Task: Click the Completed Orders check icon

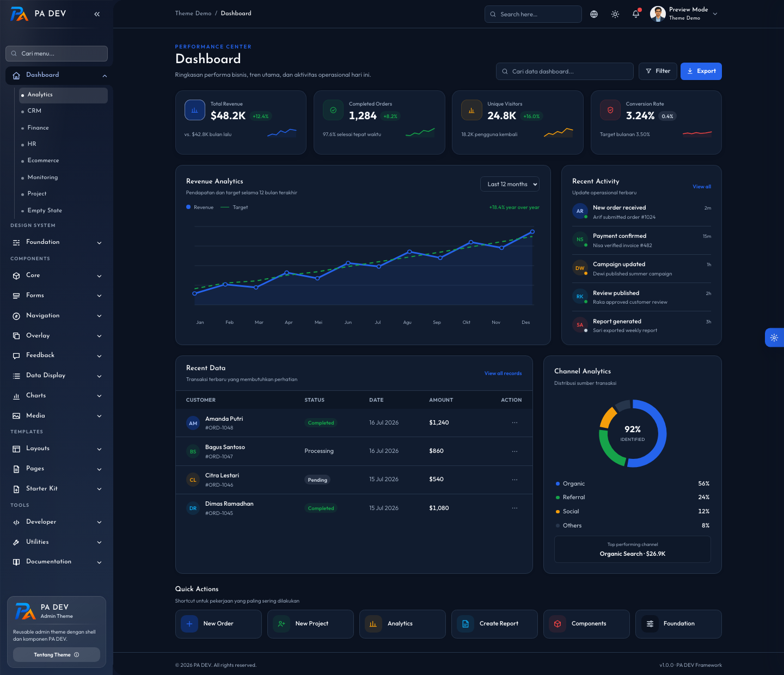Action: pos(333,110)
